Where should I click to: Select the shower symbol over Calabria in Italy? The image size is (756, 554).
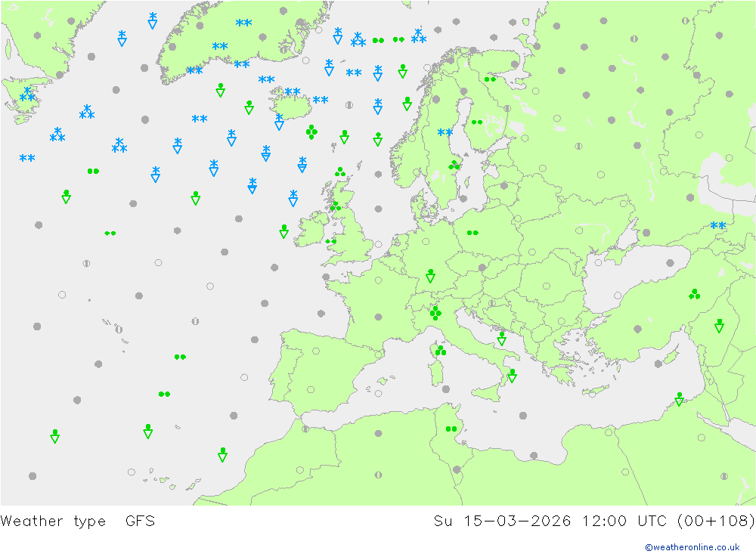(512, 376)
